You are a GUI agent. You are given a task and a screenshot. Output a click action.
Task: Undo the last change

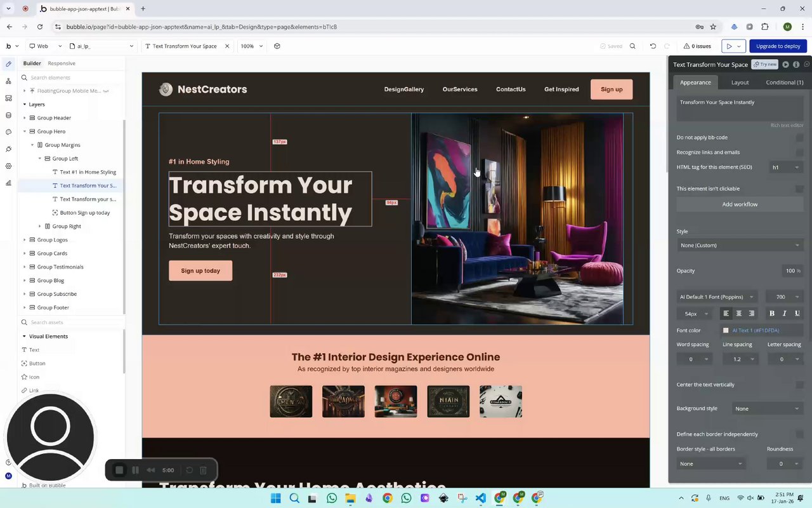pos(653,46)
